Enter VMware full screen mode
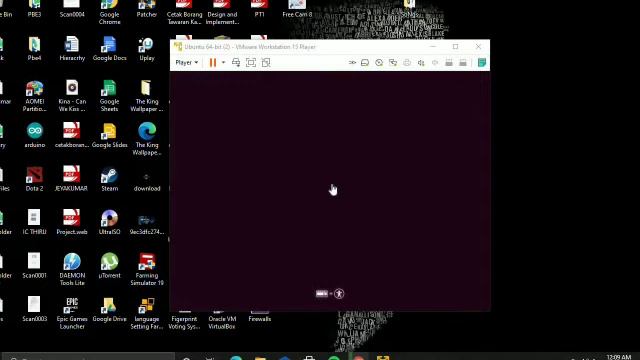 click(x=251, y=62)
